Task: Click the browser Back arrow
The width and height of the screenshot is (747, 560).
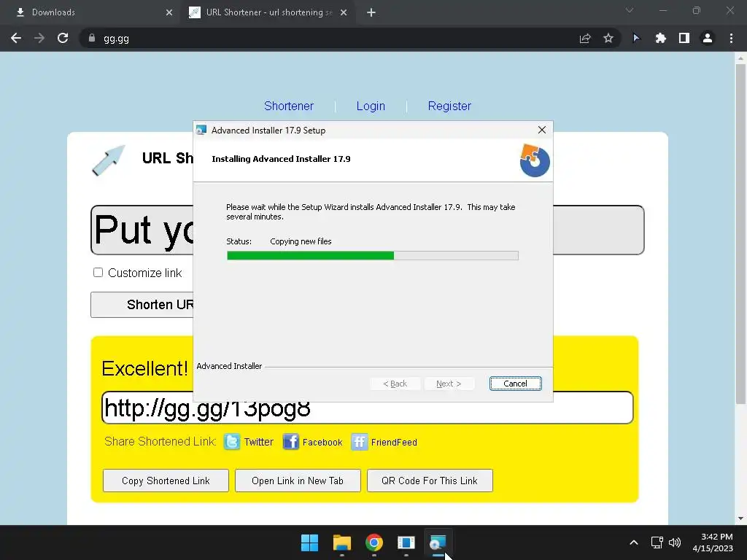Action: [x=16, y=38]
